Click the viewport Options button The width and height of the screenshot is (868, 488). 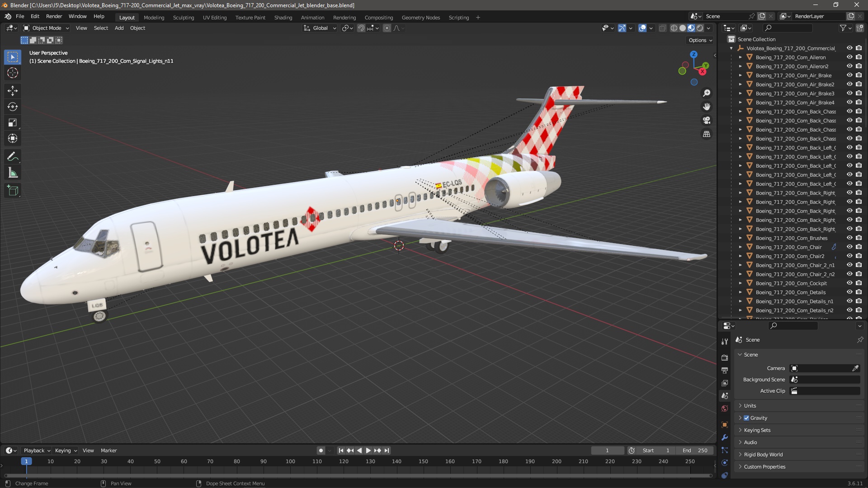700,40
